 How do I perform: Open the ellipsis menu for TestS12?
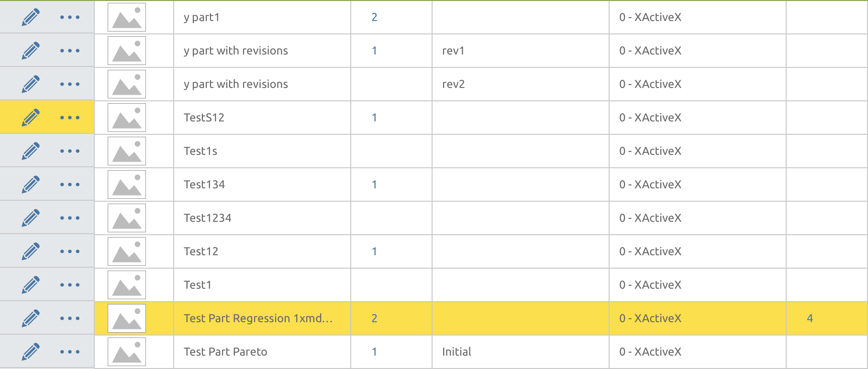[70, 118]
